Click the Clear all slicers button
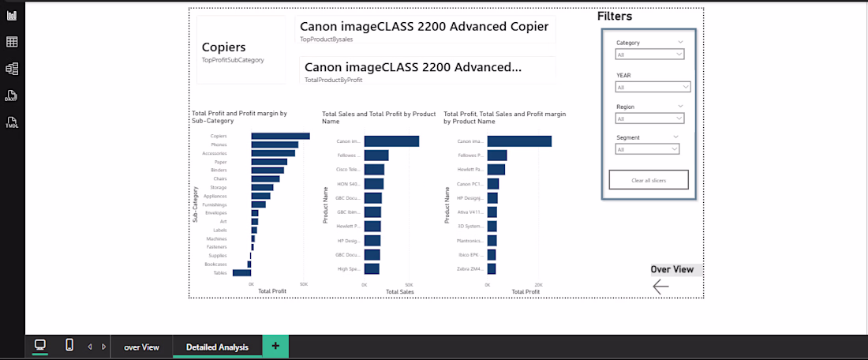Screen dimensions: 868x360 [648, 180]
